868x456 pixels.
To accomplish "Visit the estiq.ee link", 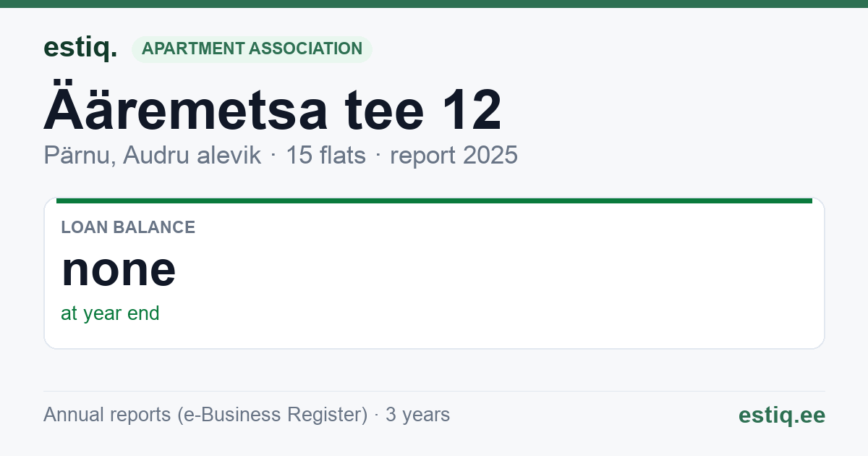I will coord(781,415).
